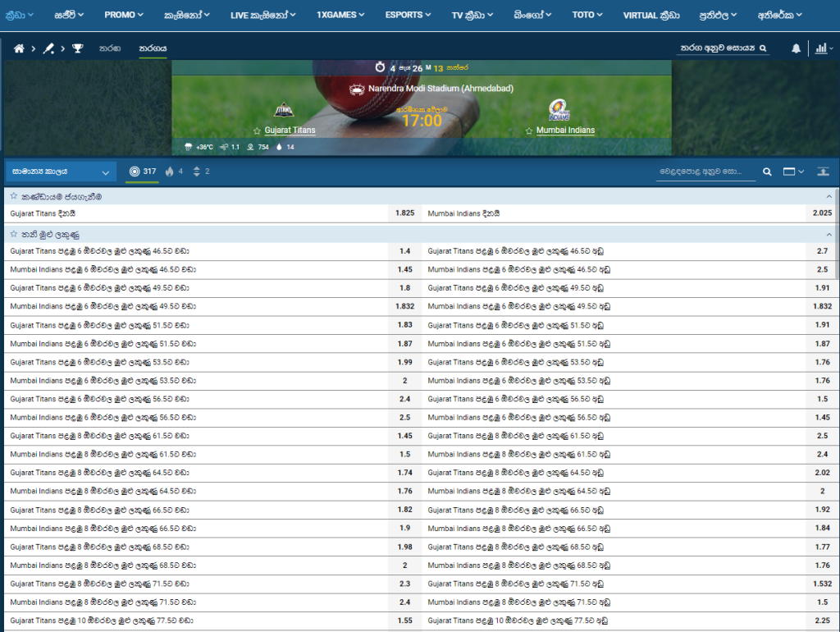Select Gujarat Titans 6 overs over 53.5 at 1.99
The height and width of the screenshot is (632, 840).
[405, 362]
